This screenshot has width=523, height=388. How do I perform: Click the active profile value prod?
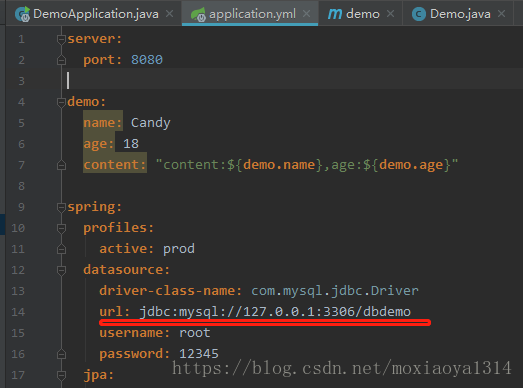(179, 249)
